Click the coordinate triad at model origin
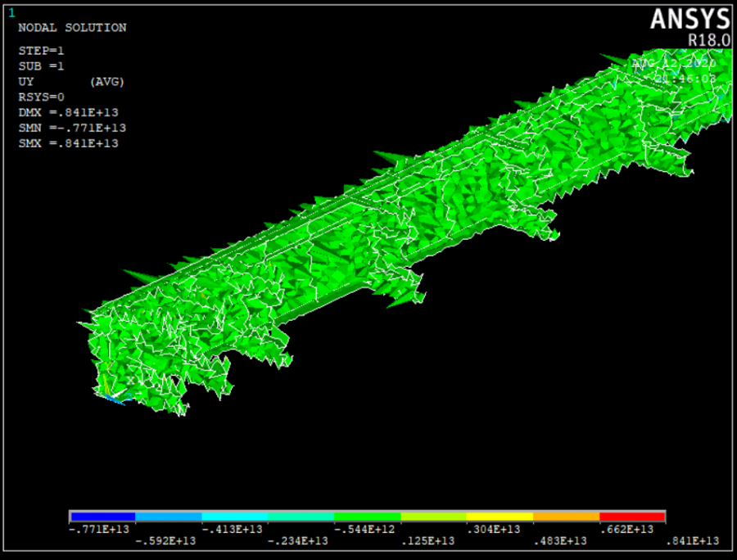737x560 pixels. [x=115, y=391]
